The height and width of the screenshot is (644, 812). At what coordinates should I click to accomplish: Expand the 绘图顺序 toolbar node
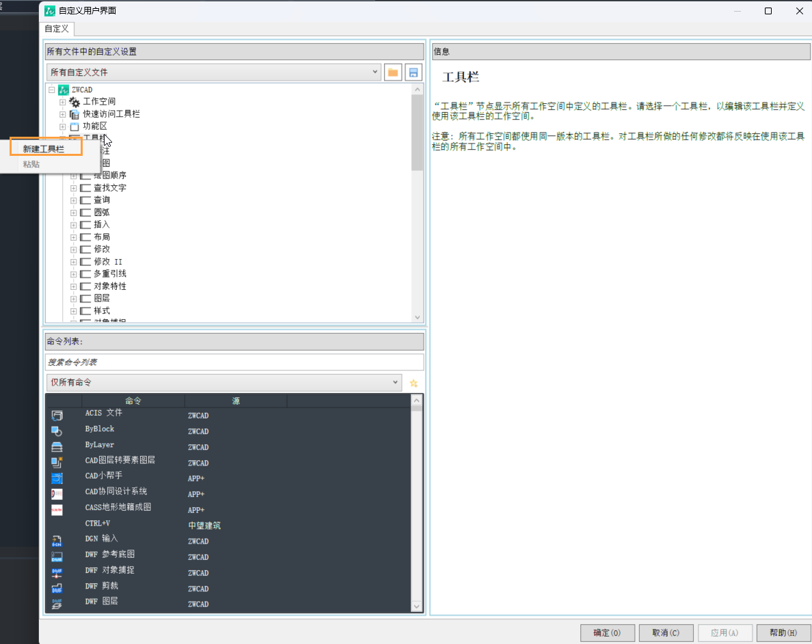click(74, 176)
